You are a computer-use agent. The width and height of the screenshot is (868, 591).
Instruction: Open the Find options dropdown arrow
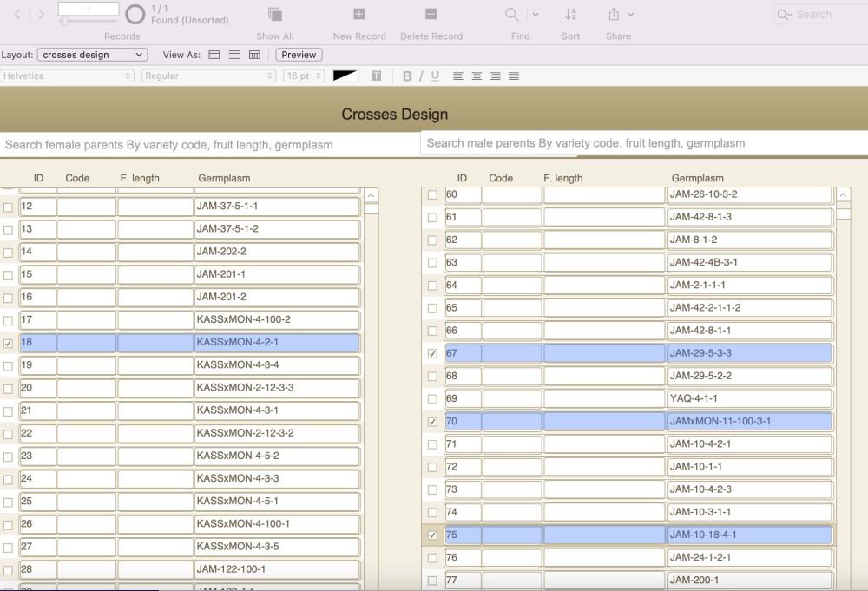point(536,15)
